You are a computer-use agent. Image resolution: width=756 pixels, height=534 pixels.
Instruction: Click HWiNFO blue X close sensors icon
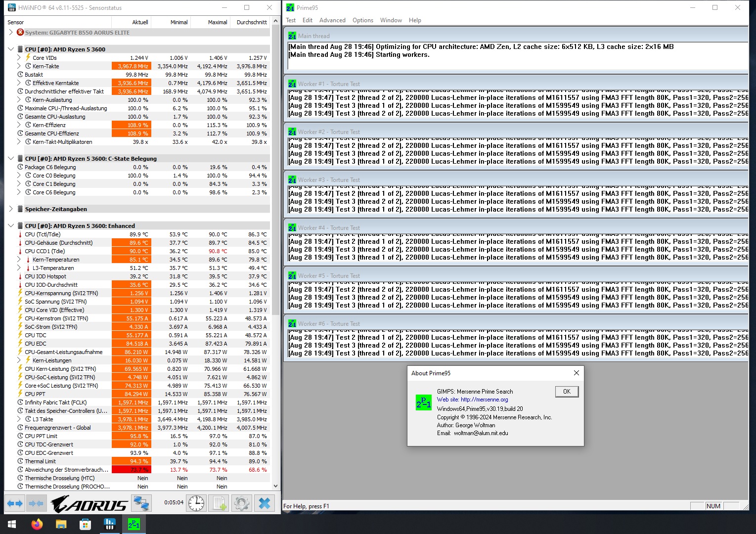pos(265,504)
